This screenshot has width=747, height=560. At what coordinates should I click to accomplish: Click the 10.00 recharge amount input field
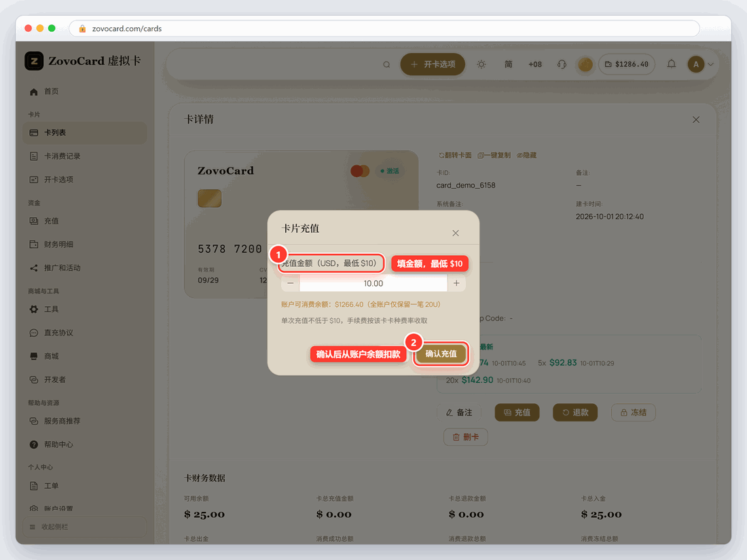pos(373,283)
